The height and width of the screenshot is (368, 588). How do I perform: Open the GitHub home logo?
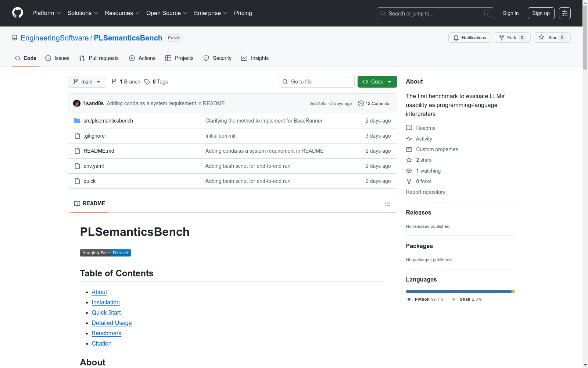[x=18, y=13]
